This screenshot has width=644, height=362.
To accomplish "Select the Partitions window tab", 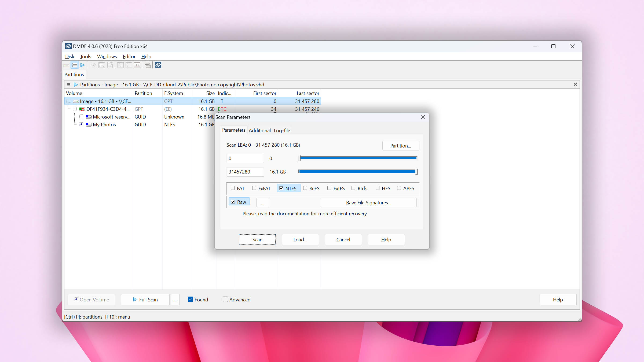I will pyautogui.click(x=74, y=75).
